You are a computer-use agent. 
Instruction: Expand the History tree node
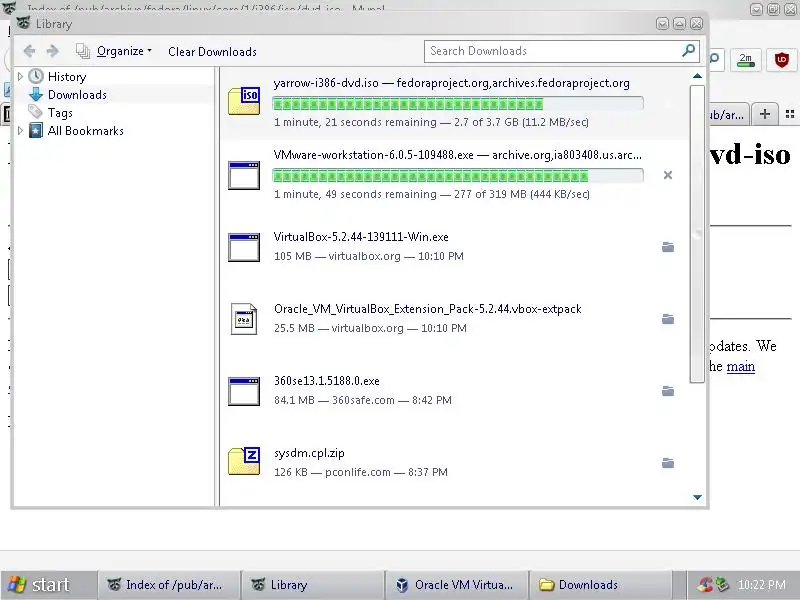click(x=20, y=77)
